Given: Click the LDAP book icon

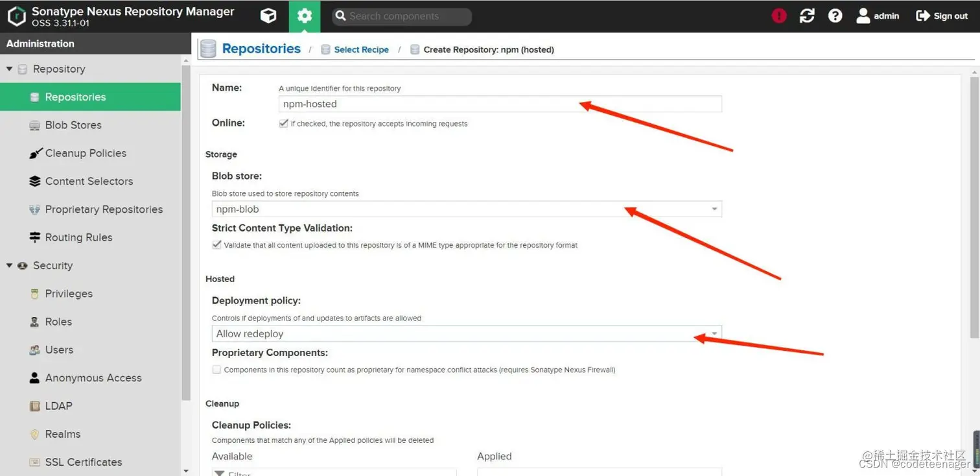Looking at the screenshot, I should point(35,406).
